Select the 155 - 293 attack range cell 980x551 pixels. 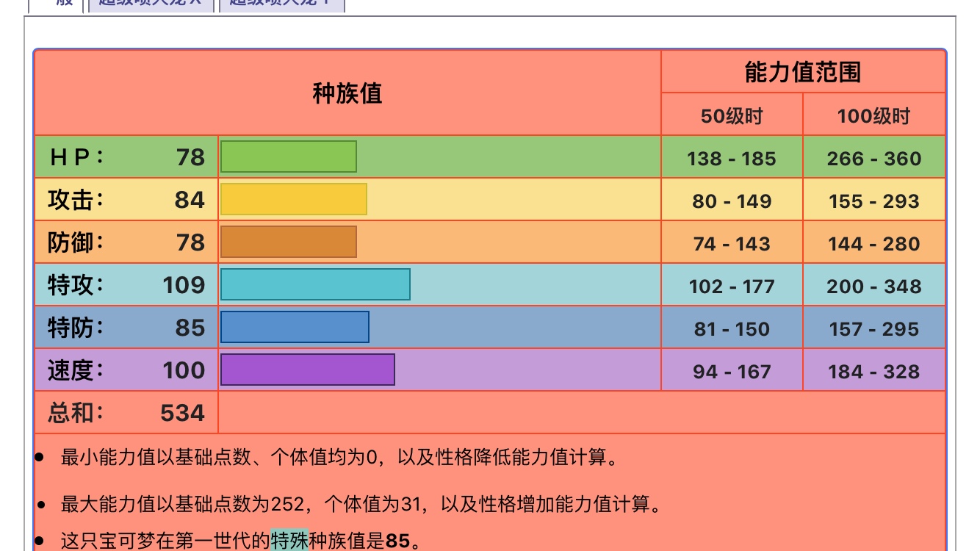(x=874, y=201)
